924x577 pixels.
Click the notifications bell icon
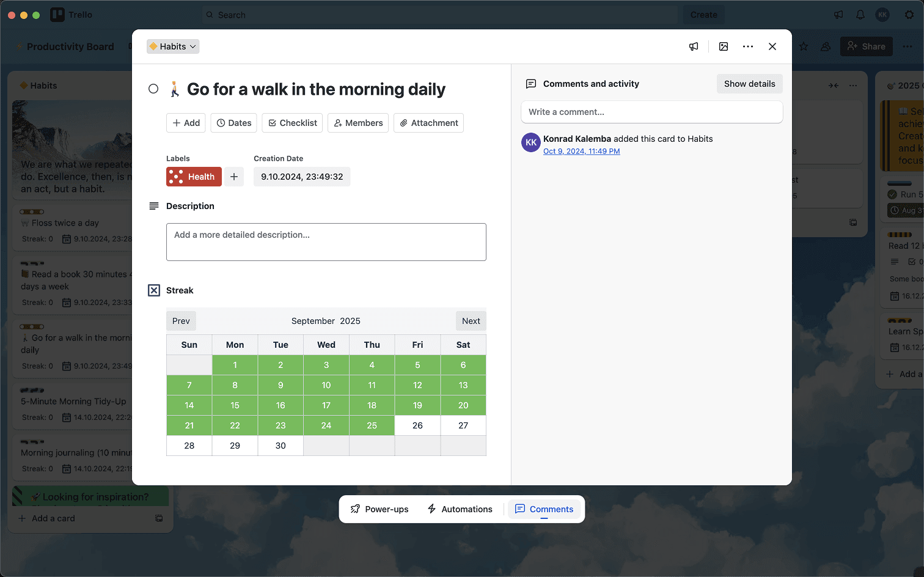860,15
